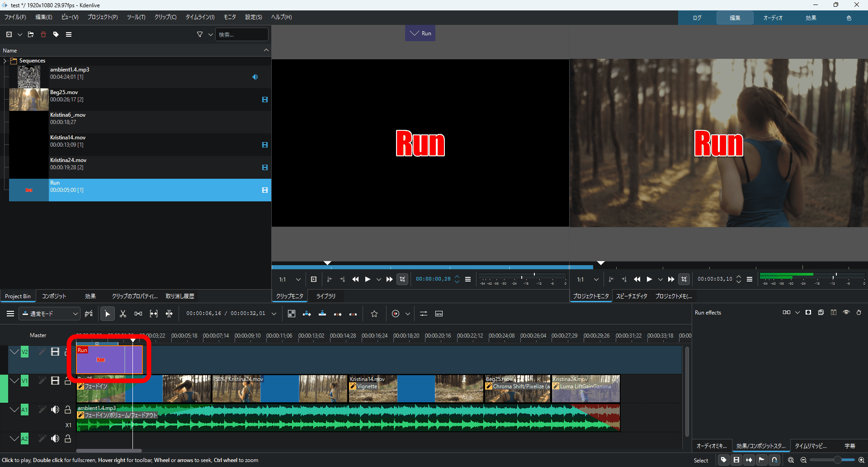
Task: Mute the A1 audio track
Action: tap(55, 410)
